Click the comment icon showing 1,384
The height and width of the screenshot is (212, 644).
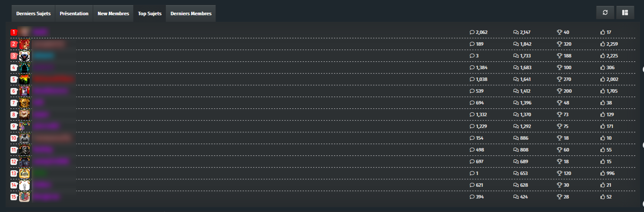[472, 67]
